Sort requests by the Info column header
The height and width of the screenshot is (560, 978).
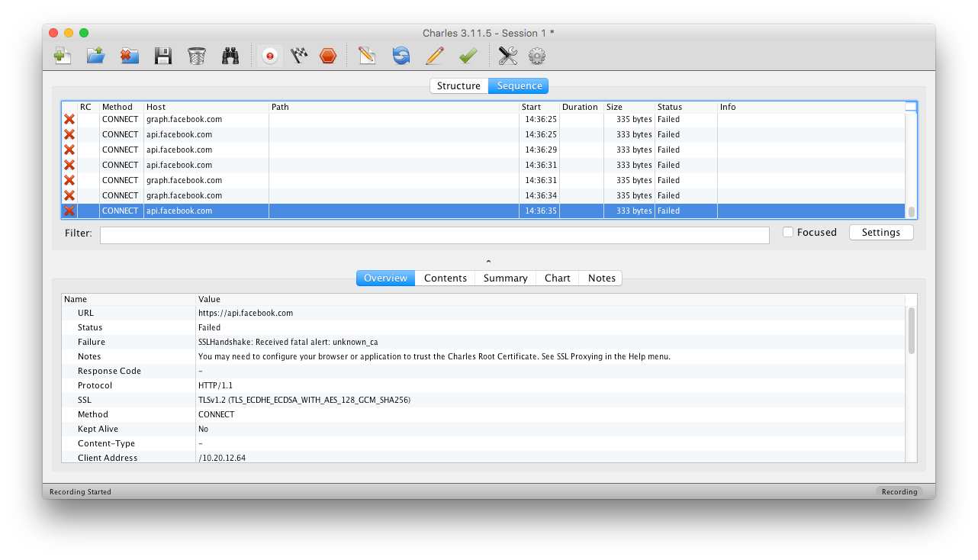point(811,107)
